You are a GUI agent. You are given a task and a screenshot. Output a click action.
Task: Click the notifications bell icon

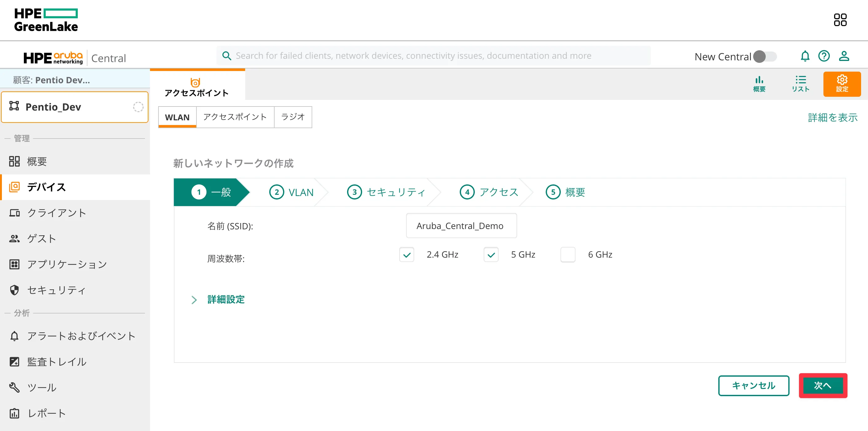point(805,56)
